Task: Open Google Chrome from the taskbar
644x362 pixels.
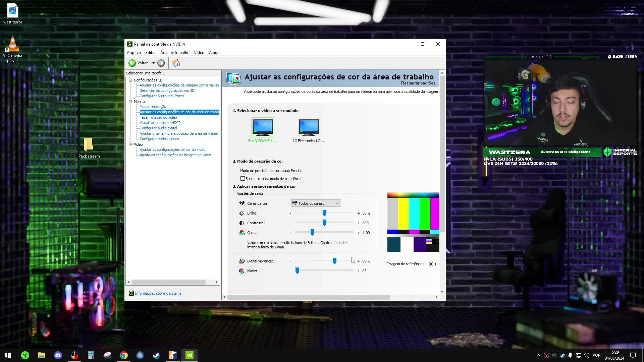Action: pos(124,355)
